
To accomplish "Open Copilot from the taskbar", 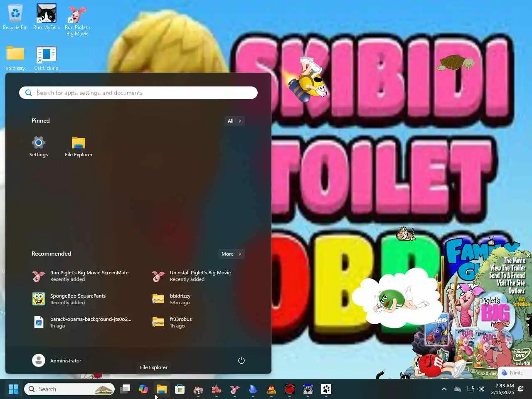I will coord(143,389).
